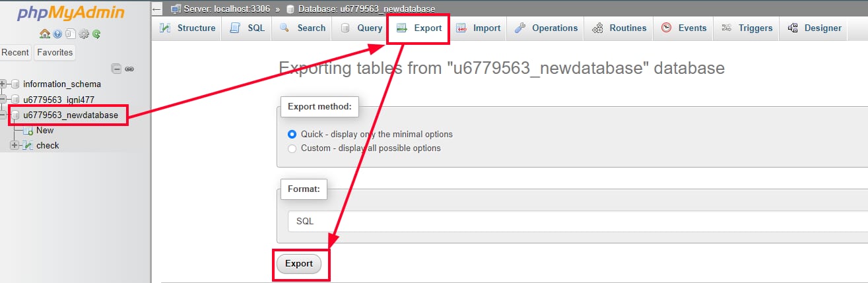868x283 pixels.
Task: Select the Quick export method radio button
Action: [x=292, y=134]
